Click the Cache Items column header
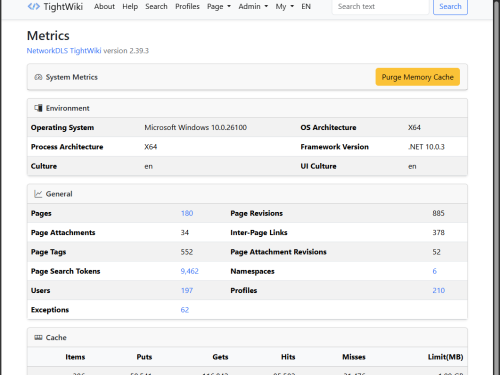Image resolution: width=500 pixels, height=375 pixels. tap(75, 357)
